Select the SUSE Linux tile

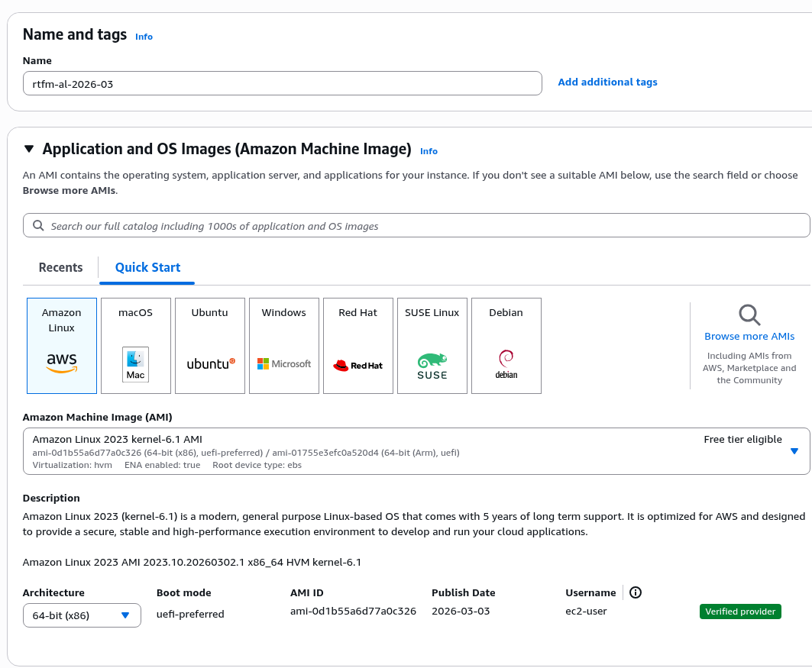click(x=432, y=346)
